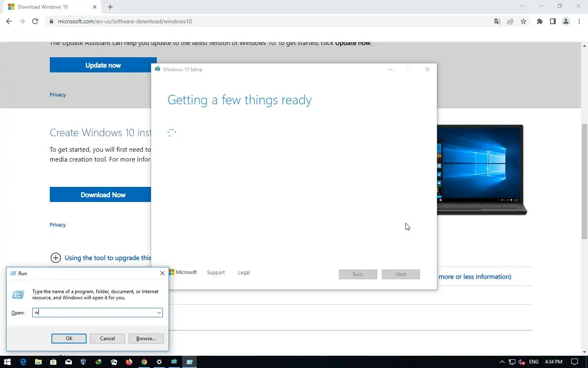The height and width of the screenshot is (368, 588).
Task: Close the Download Windows 10 tab
Action: coord(95,7)
